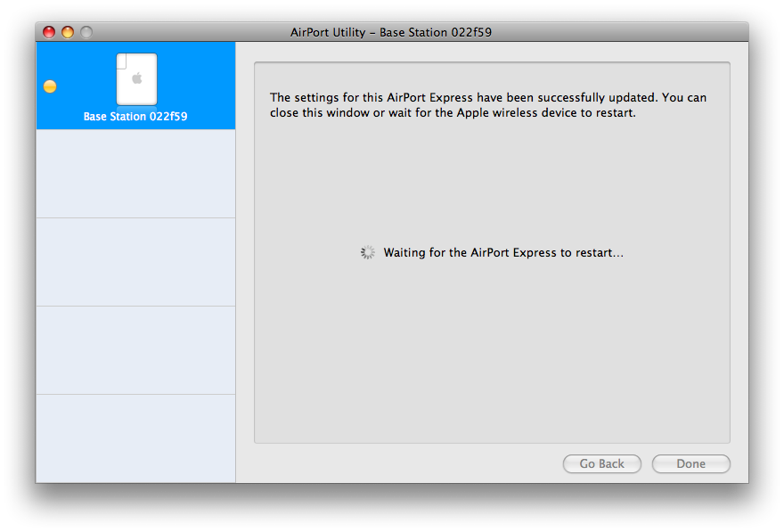
Task: Click the yellow status indicator dot
Action: (50, 86)
